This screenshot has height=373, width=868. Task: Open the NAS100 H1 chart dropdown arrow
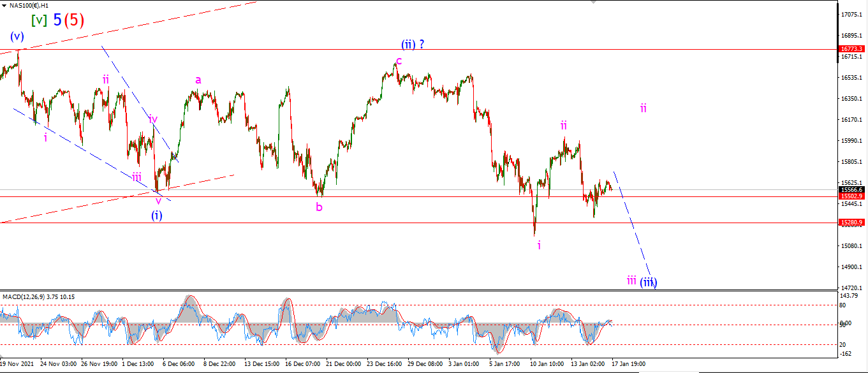4,5
